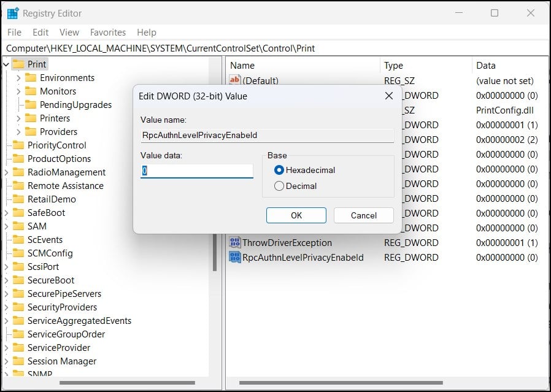Click the Environments folder icon
Image resolution: width=551 pixels, height=392 pixels.
31,78
